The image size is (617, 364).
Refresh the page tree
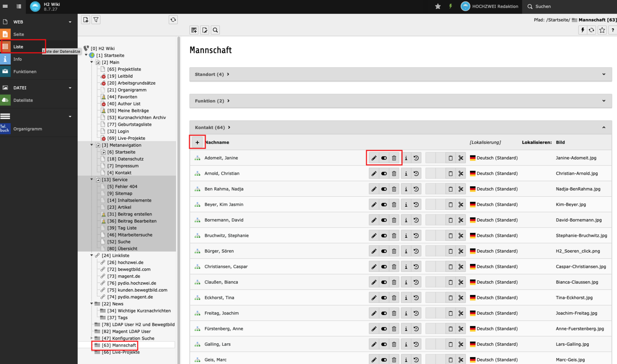[173, 20]
